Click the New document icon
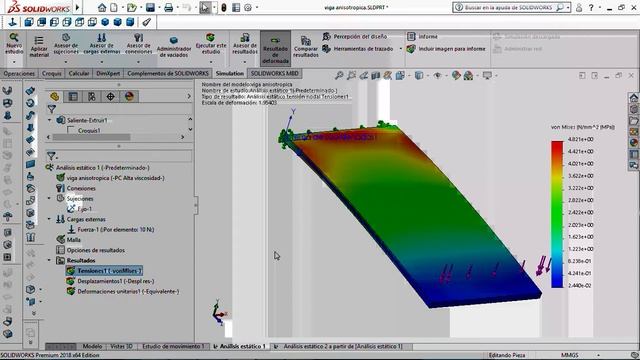Screen dimensions: 640x360 pos(114,7)
